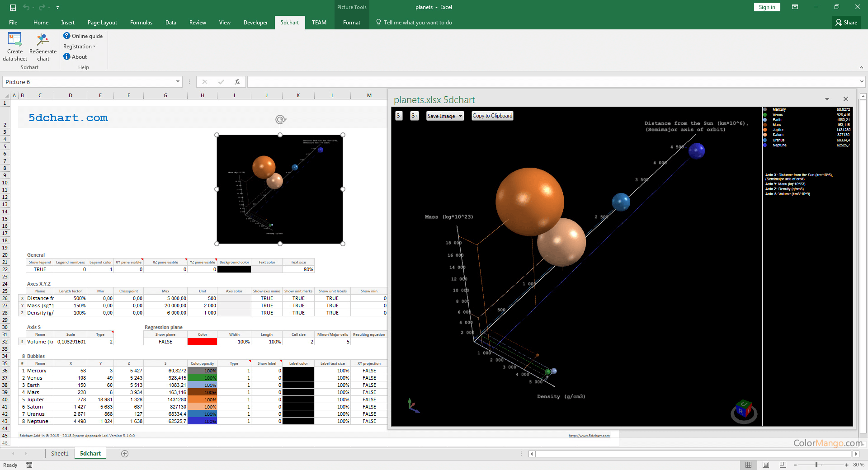Click the About info icon

[67, 56]
